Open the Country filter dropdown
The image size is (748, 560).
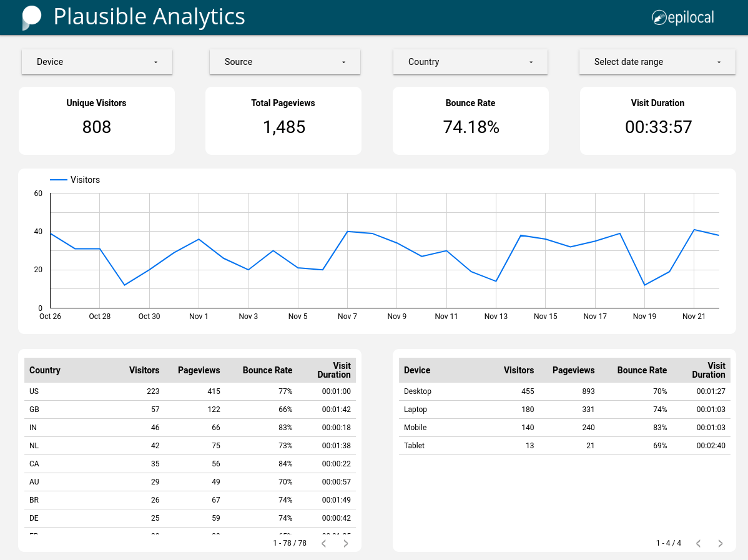(470, 62)
